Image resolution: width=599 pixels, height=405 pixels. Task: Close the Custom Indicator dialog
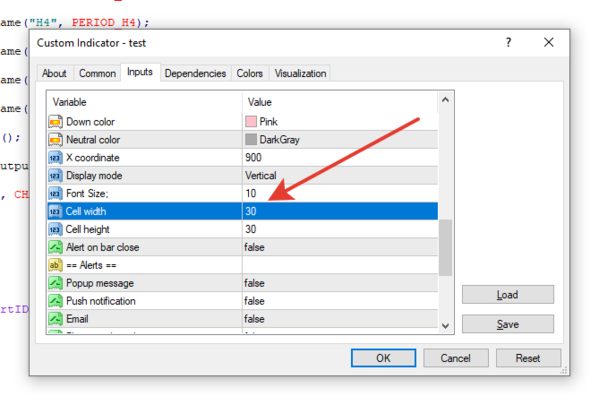[549, 42]
